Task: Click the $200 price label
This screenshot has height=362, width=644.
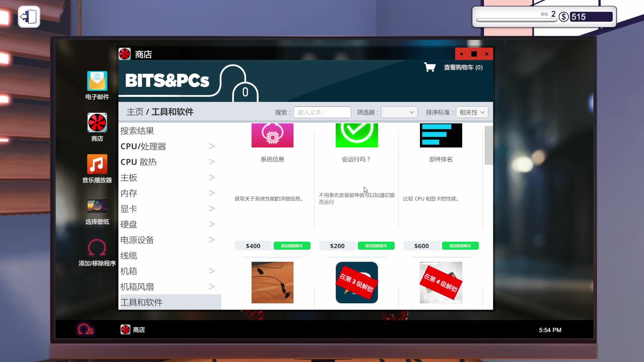Action: click(337, 246)
